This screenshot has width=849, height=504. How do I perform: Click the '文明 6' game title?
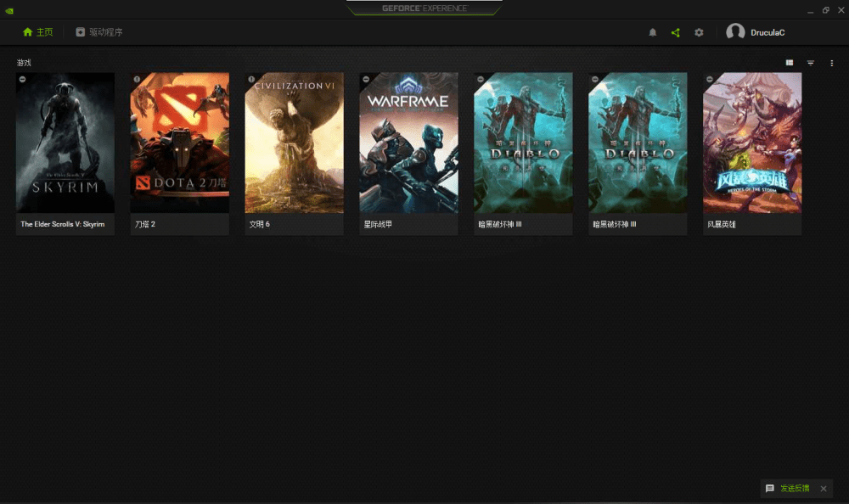(x=259, y=224)
